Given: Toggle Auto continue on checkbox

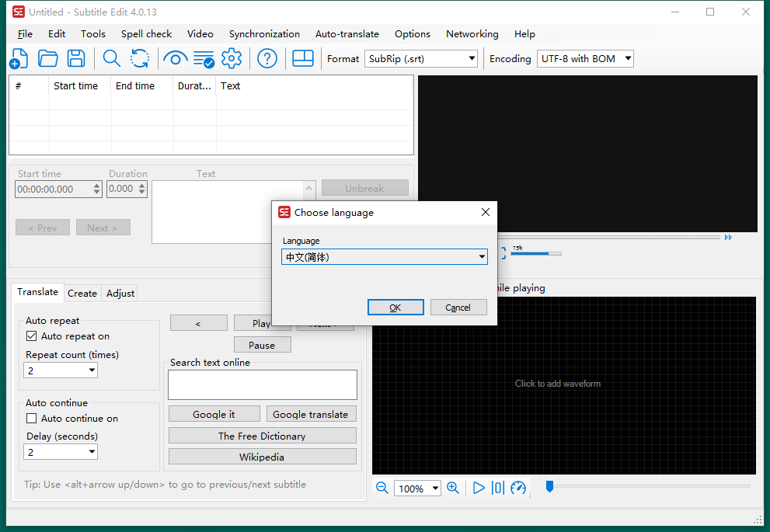Looking at the screenshot, I should pyautogui.click(x=31, y=419).
